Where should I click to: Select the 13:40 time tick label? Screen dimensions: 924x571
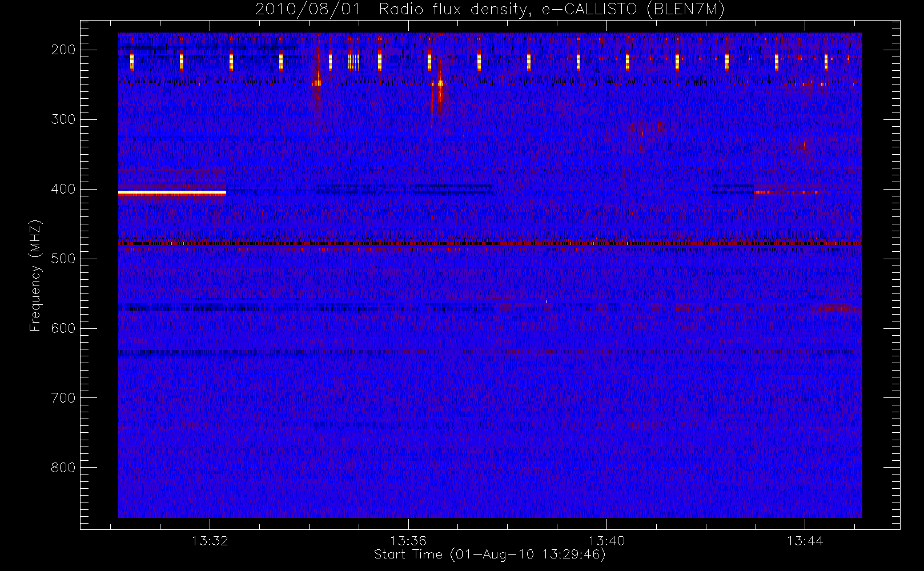606,541
